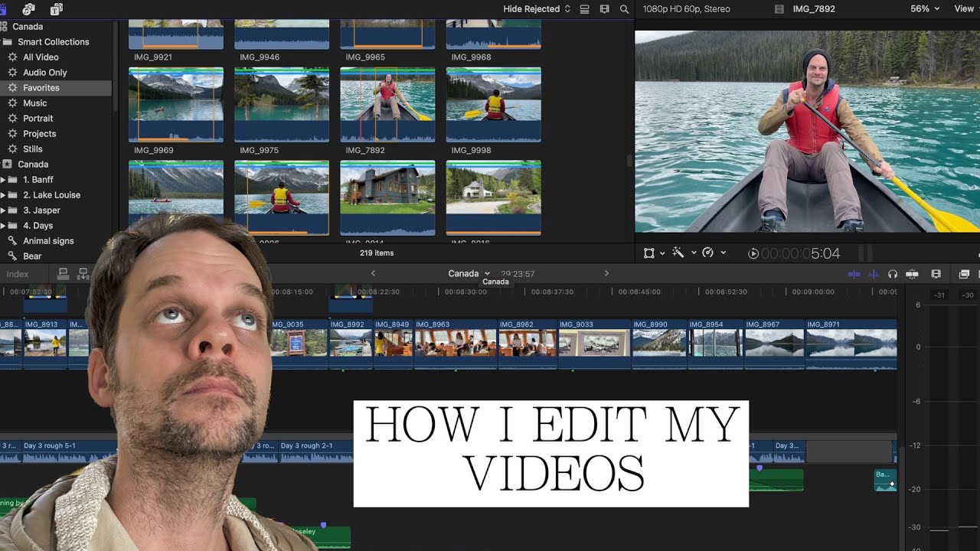This screenshot has width=980, height=551.
Task: Open the retime dropdown arrow
Action: click(x=723, y=253)
